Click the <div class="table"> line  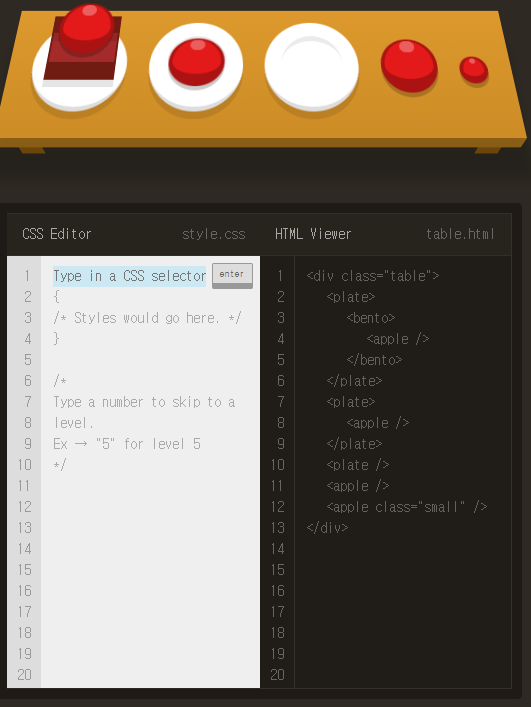click(x=372, y=276)
